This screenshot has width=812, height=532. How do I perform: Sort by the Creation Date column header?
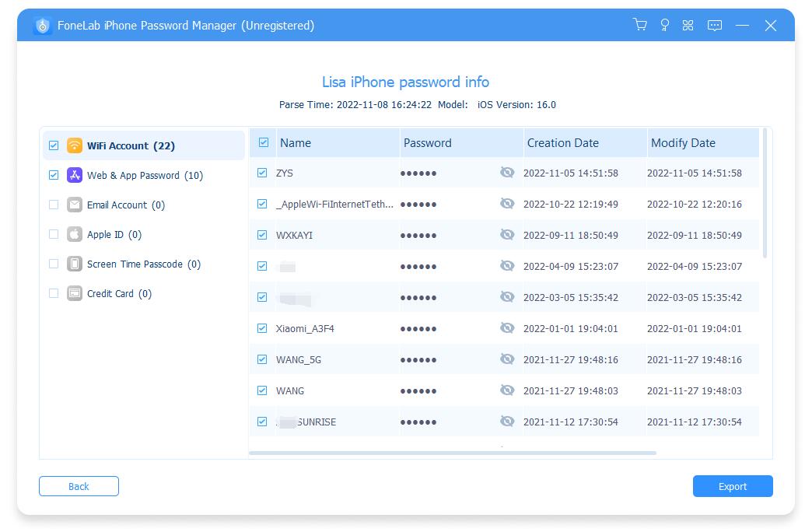(585, 143)
